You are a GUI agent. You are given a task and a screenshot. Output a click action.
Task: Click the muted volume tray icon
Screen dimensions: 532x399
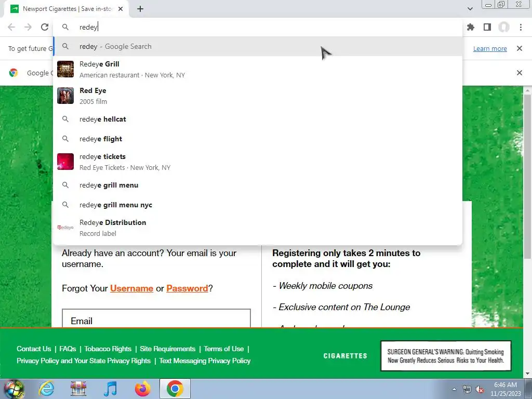(x=480, y=389)
